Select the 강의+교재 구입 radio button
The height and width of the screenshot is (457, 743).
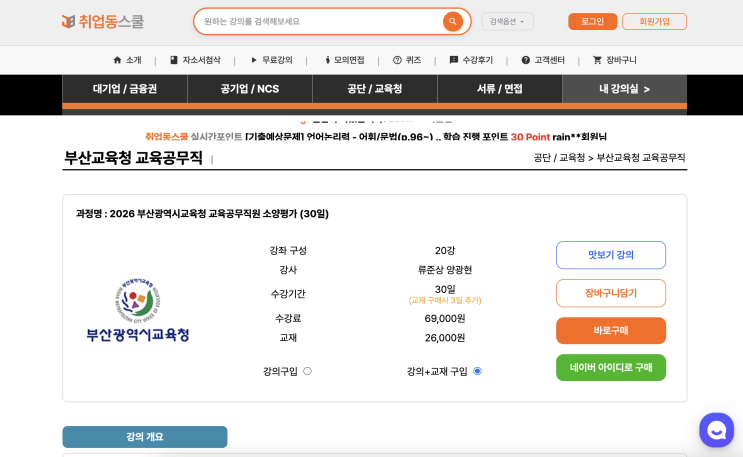click(x=477, y=371)
